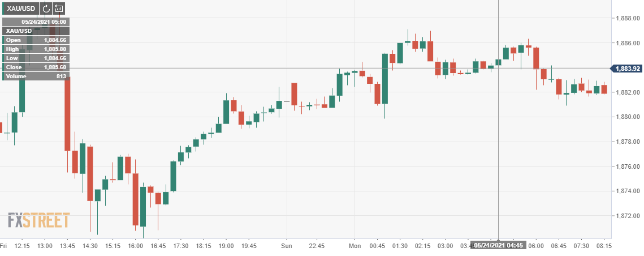Click the Volume row showing 813
The width and height of the screenshot is (644, 256).
(36, 76)
